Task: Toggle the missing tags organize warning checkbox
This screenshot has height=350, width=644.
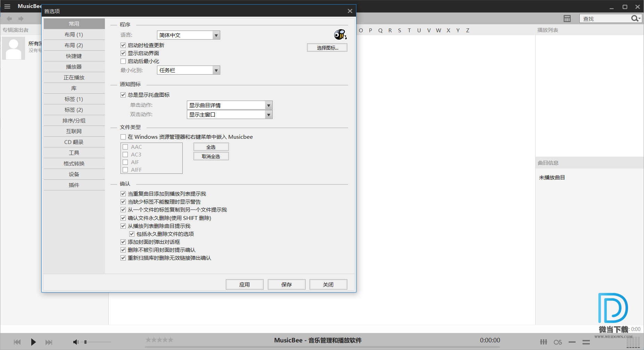Action: pyautogui.click(x=123, y=202)
